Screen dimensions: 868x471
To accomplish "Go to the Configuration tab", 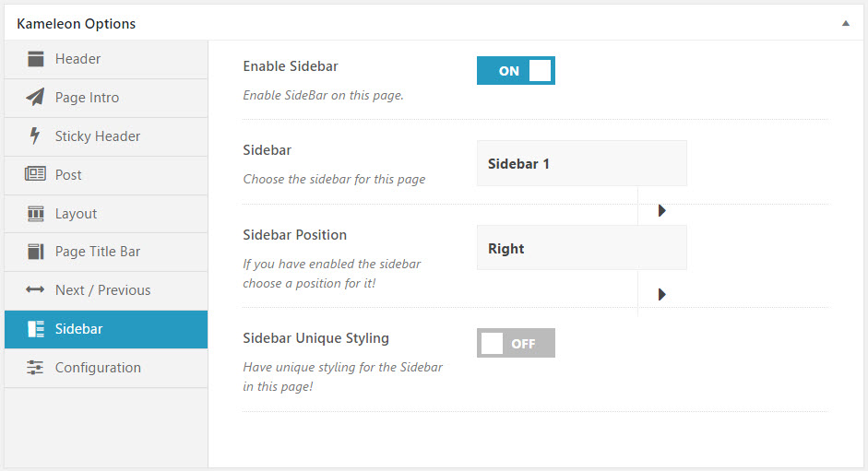I will pyautogui.click(x=98, y=368).
